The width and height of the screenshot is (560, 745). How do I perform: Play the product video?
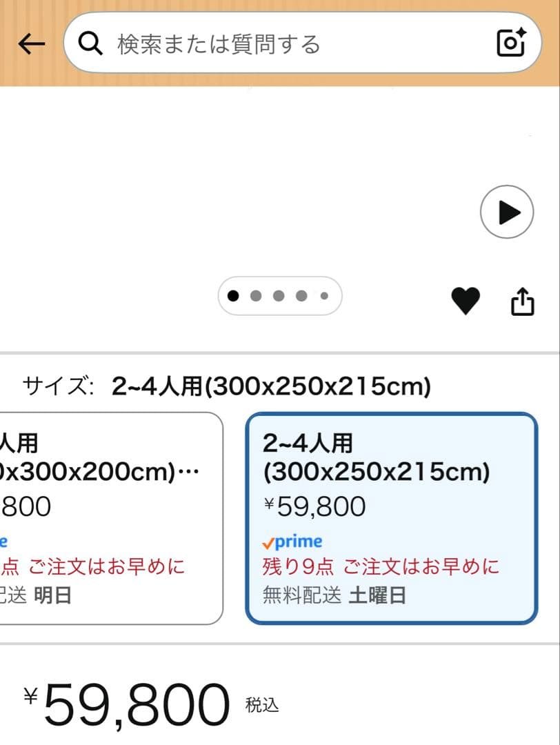(x=507, y=212)
